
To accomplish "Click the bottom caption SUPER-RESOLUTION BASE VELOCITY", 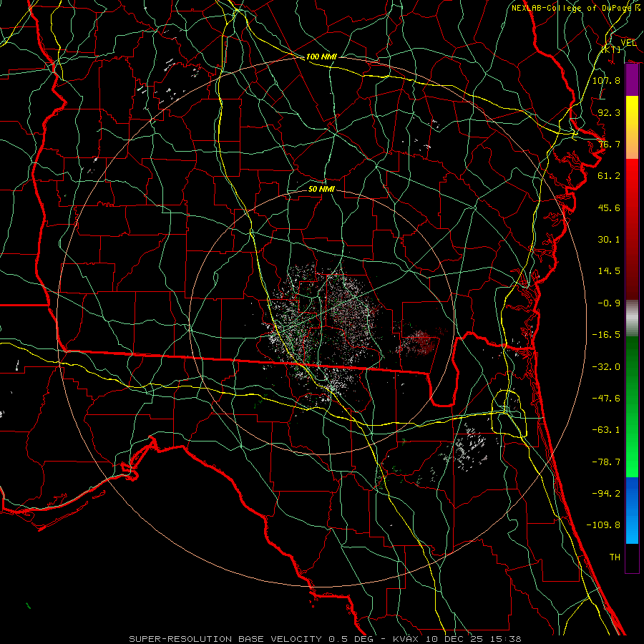I will (x=225, y=639).
